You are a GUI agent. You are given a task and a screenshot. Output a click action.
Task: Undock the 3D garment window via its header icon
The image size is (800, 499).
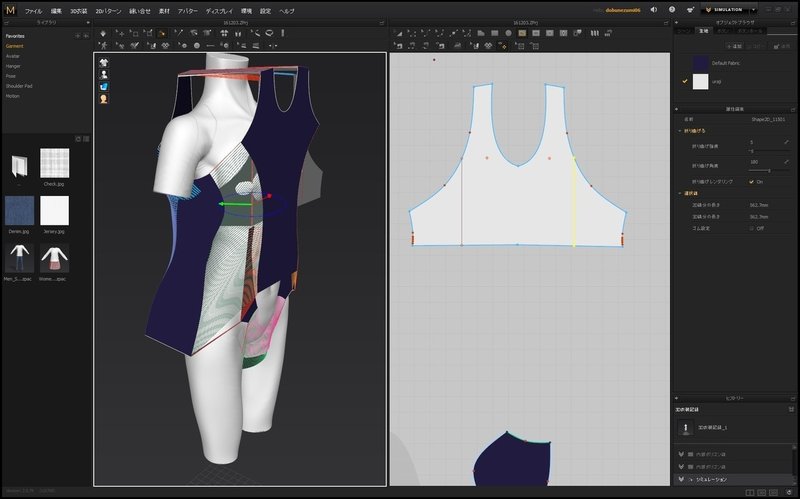click(382, 23)
